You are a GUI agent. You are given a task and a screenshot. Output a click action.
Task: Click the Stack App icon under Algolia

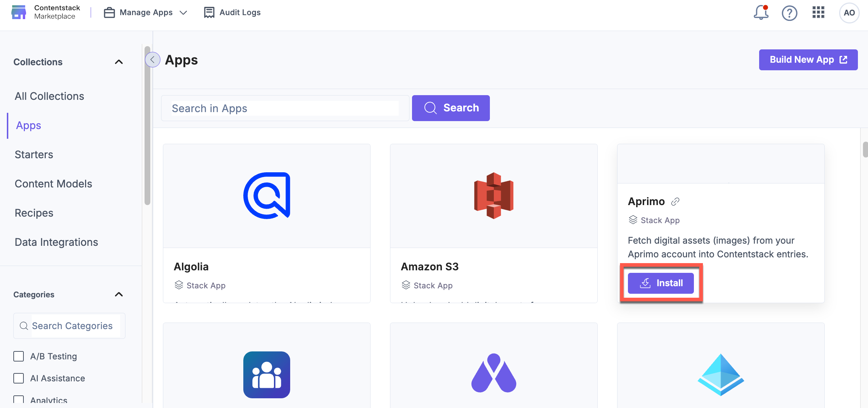pyautogui.click(x=179, y=285)
